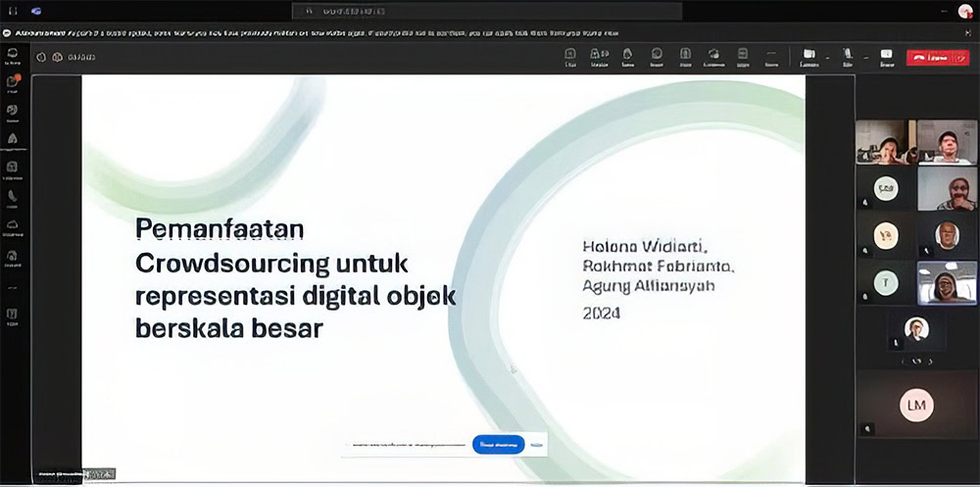Open the React emoji options
This screenshot has height=487, width=980.
[657, 57]
